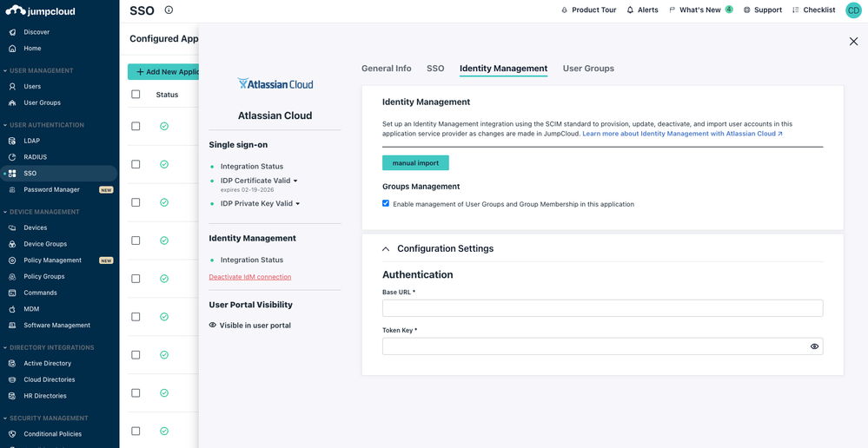
Task: Go to Home in sidebar
Action: tap(32, 48)
